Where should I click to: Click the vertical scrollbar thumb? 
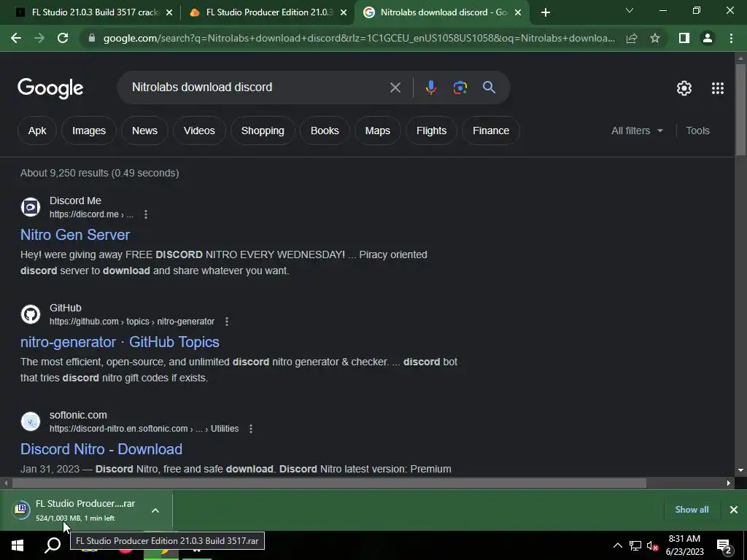[x=740, y=109]
